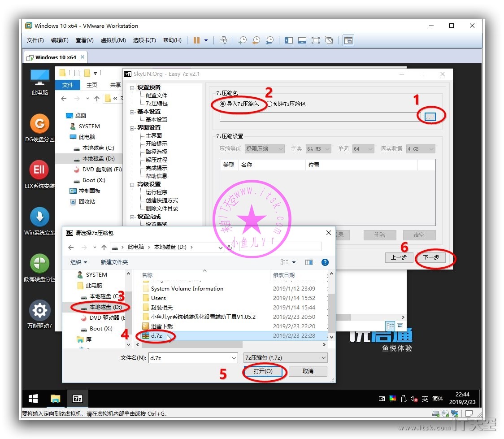Toggle the VMware thumbnail bar icon
This screenshot has height=439, width=504.
(x=302, y=40)
